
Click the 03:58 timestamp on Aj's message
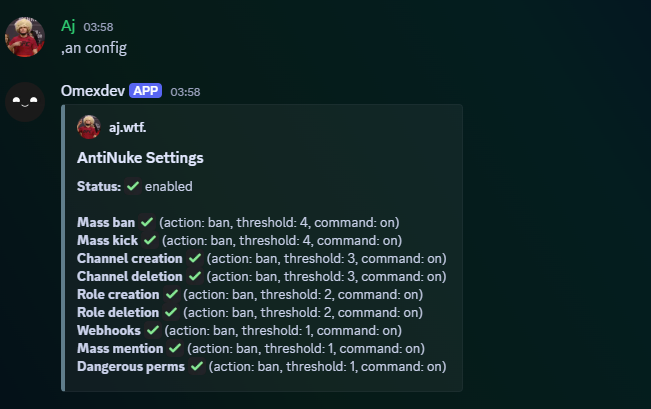tap(98, 27)
